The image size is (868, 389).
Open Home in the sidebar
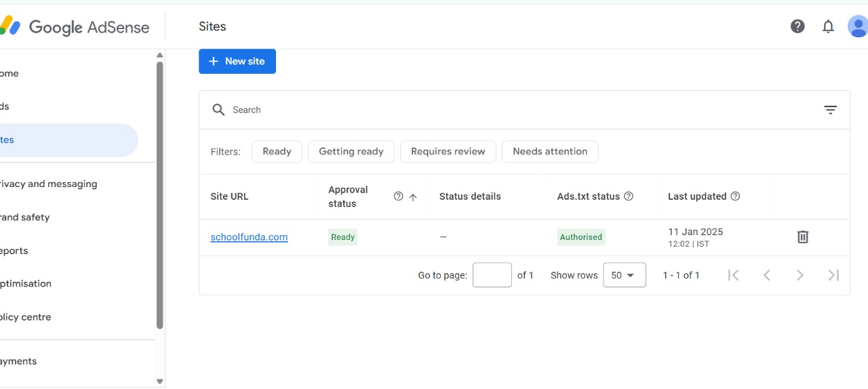pos(68,73)
